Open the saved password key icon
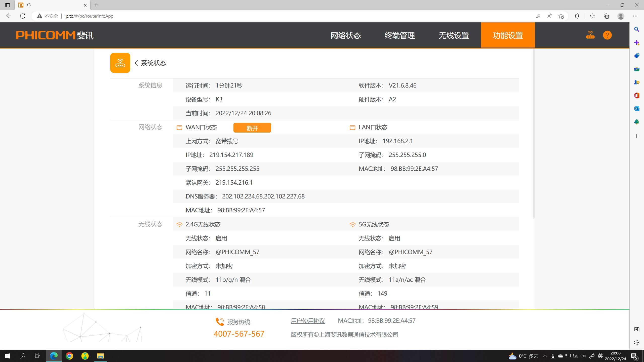Image resolution: width=644 pixels, height=362 pixels. click(x=538, y=16)
